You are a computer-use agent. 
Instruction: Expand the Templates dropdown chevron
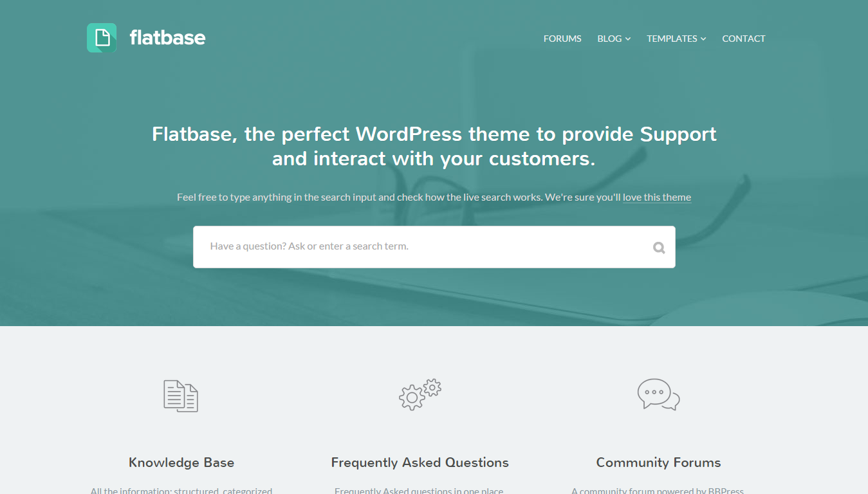point(703,39)
